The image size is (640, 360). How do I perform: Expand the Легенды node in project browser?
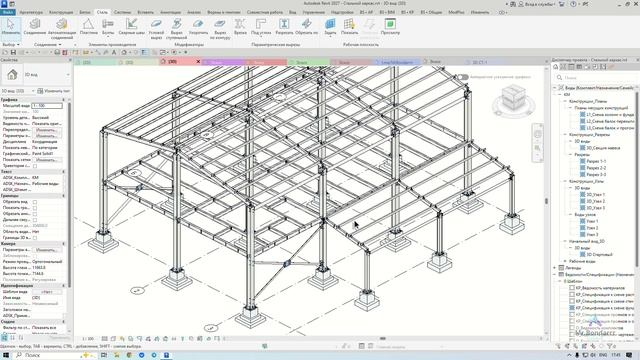(x=555, y=268)
